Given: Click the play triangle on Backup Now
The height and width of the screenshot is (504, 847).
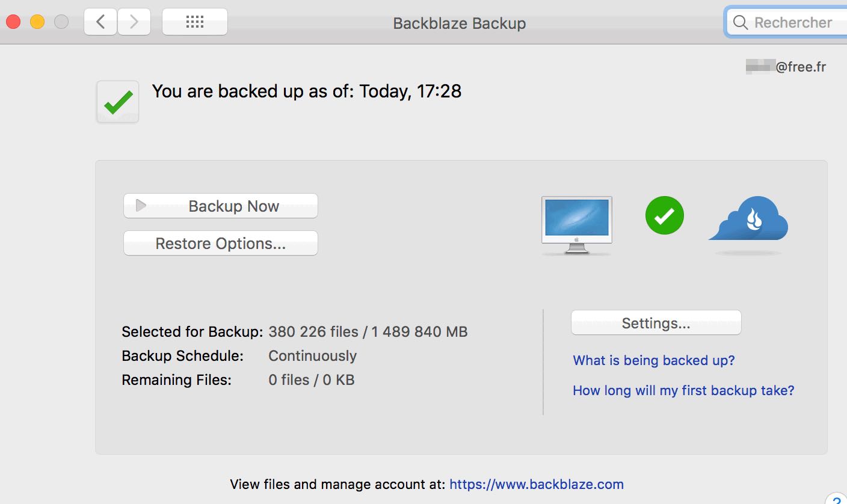Looking at the screenshot, I should point(141,206).
